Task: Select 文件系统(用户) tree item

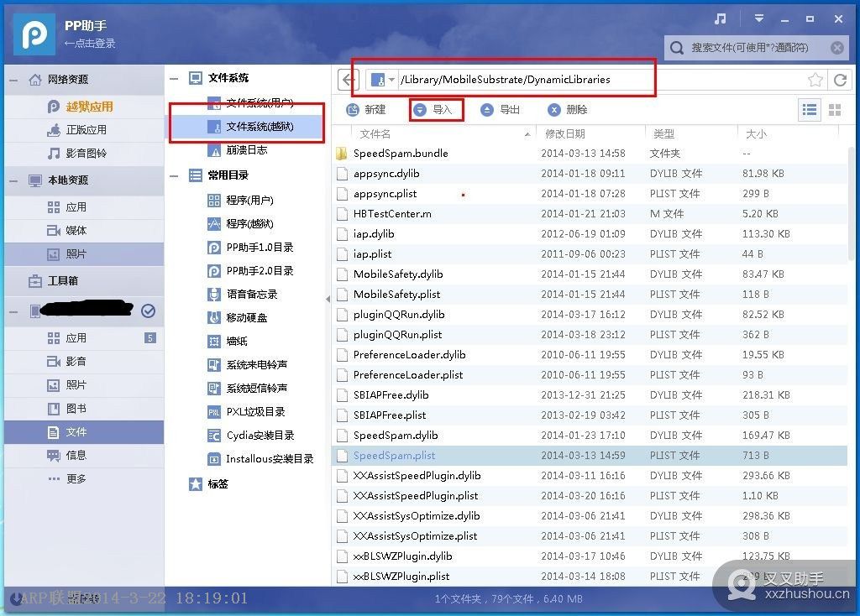Action: coord(250,102)
